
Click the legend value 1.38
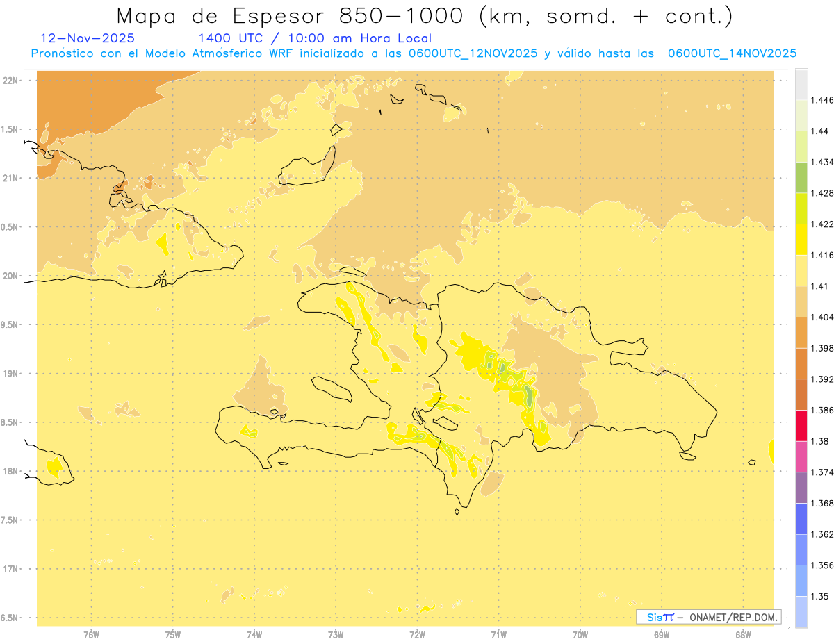[x=820, y=441]
